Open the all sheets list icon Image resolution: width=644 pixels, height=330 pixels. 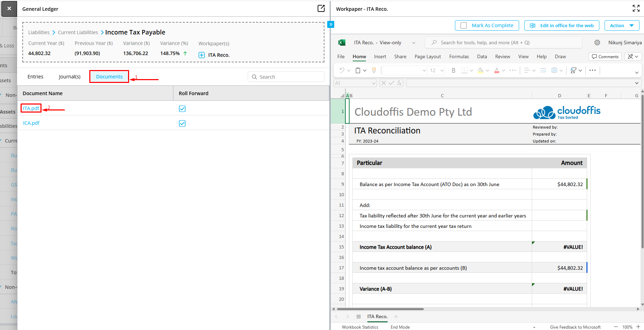tap(359, 316)
